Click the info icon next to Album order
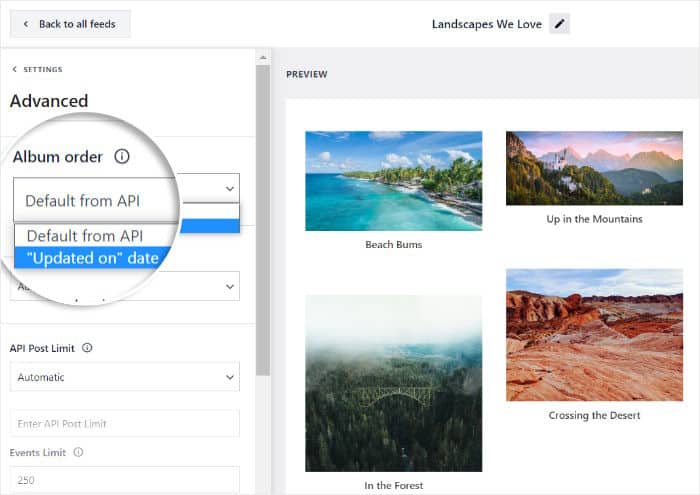 pyautogui.click(x=122, y=157)
